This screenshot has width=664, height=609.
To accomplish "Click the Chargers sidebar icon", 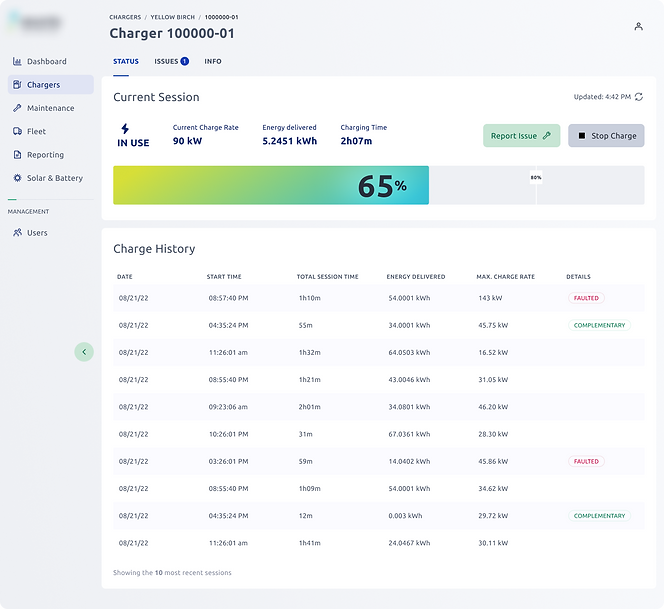I will 17,85.
